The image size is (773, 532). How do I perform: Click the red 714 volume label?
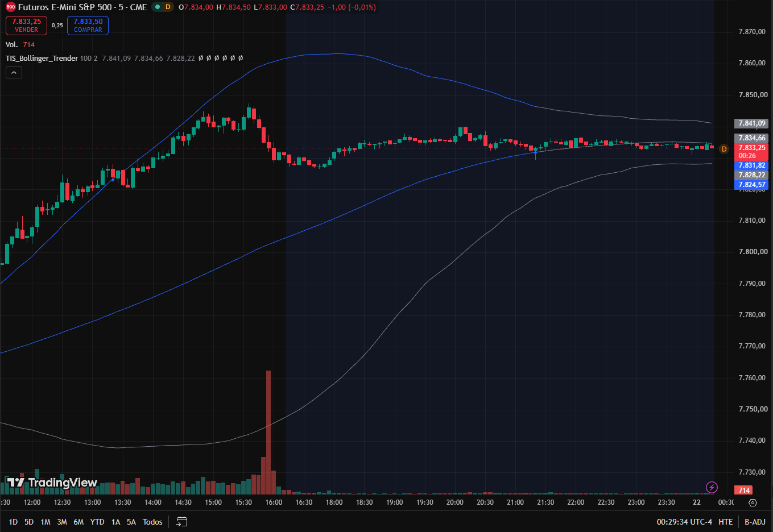744,490
